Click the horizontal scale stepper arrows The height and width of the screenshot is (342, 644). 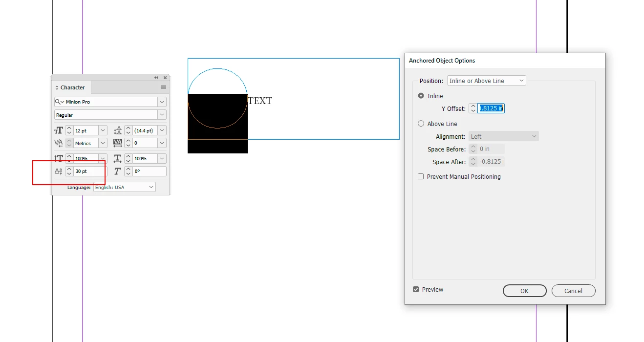click(x=129, y=158)
